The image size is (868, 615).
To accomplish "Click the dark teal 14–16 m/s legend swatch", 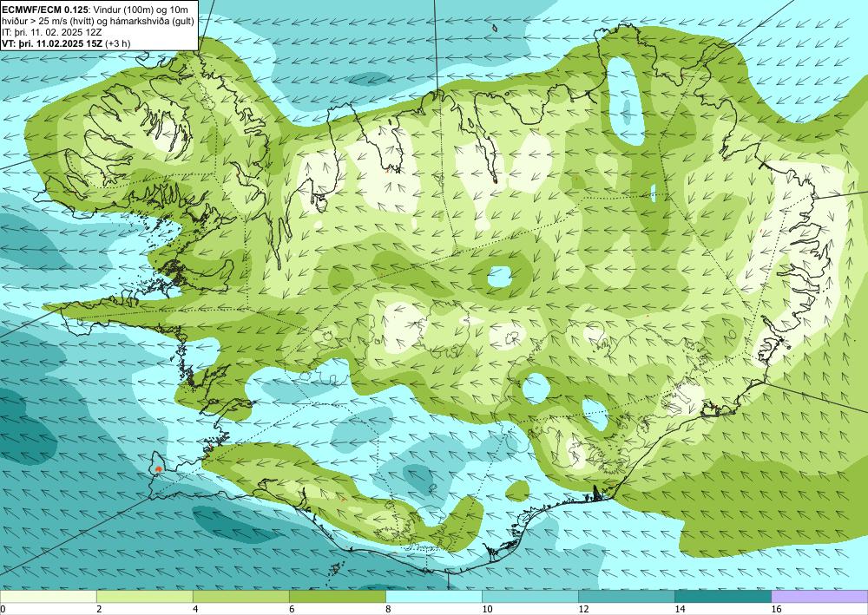I will click(722, 596).
